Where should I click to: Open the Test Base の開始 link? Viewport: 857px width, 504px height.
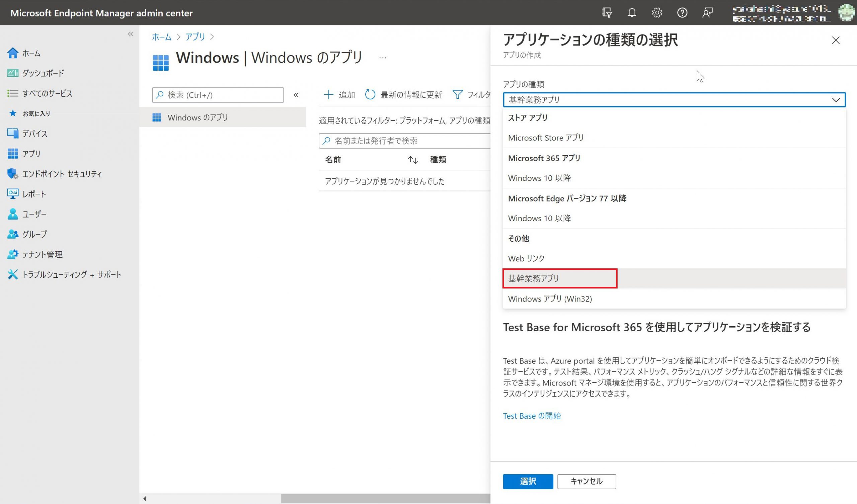coord(532,416)
